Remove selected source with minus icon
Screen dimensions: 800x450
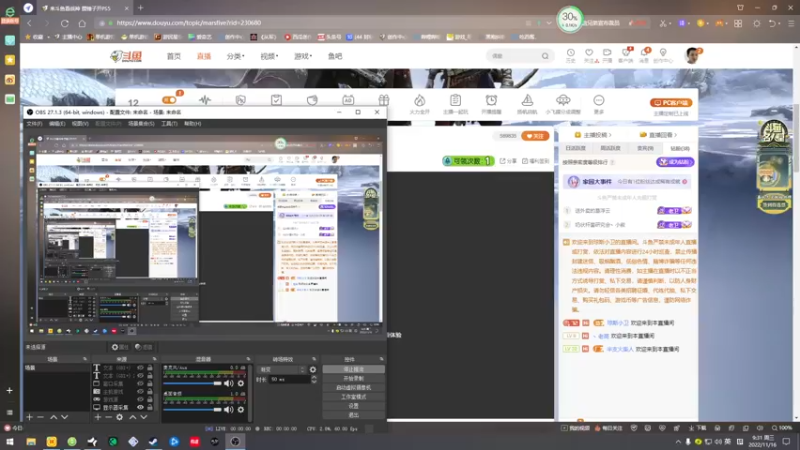click(x=108, y=417)
